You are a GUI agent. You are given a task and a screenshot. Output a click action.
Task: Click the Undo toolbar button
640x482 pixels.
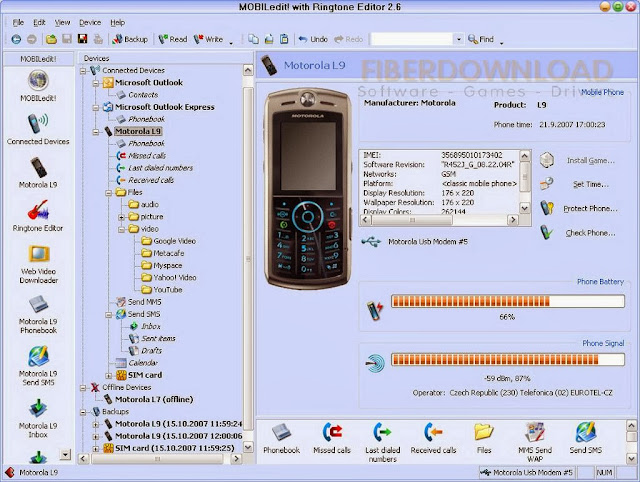[x=313, y=39]
